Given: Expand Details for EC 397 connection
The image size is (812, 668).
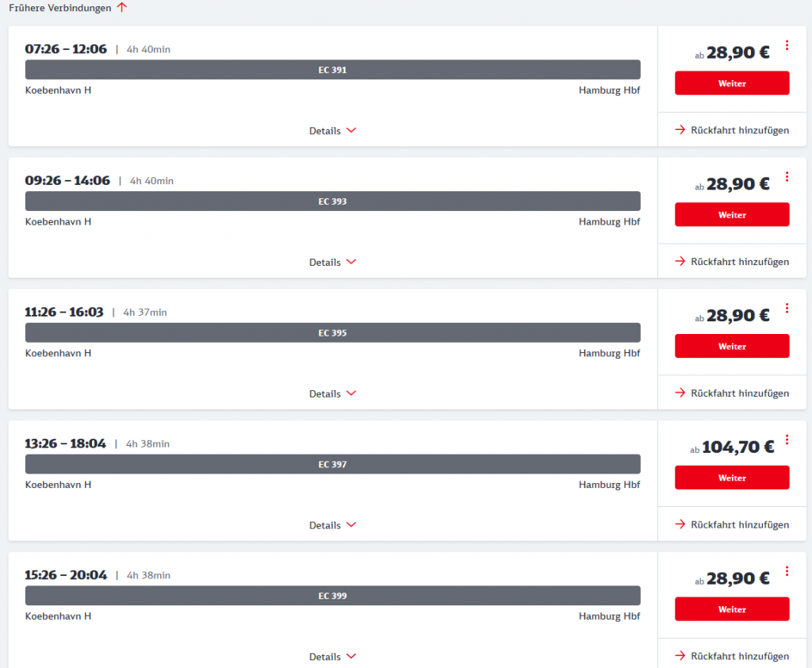Looking at the screenshot, I should pyautogui.click(x=332, y=525).
